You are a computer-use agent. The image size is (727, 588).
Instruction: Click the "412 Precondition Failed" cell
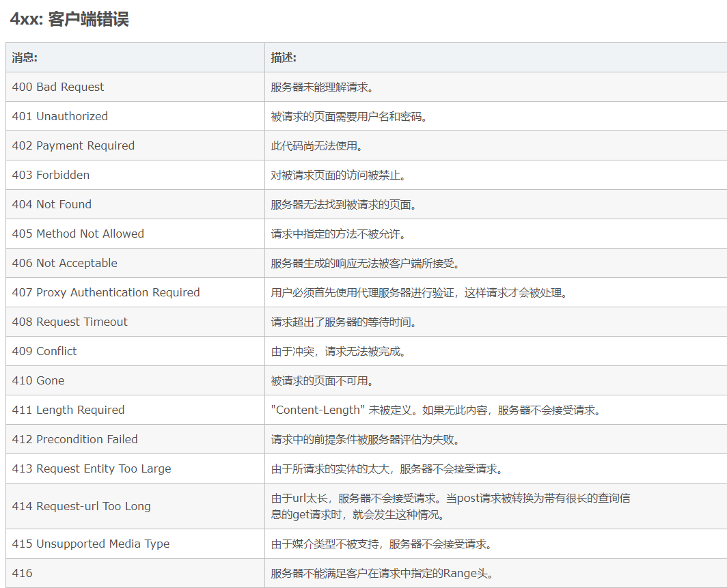135,439
